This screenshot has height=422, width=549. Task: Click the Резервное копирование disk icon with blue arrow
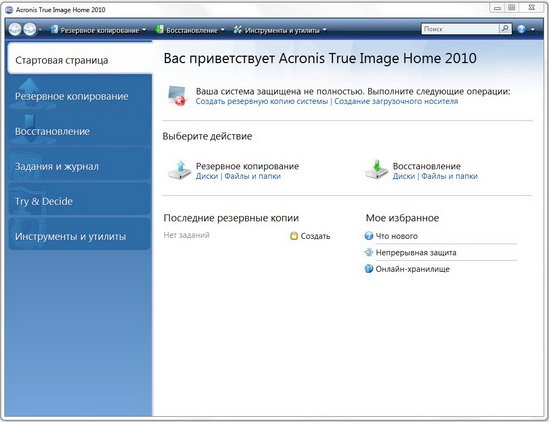pyautogui.click(x=179, y=170)
